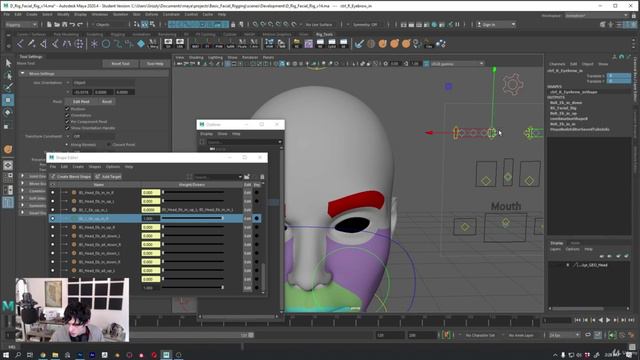
Task: Select the Closest Point radio button
Action: [109, 144]
